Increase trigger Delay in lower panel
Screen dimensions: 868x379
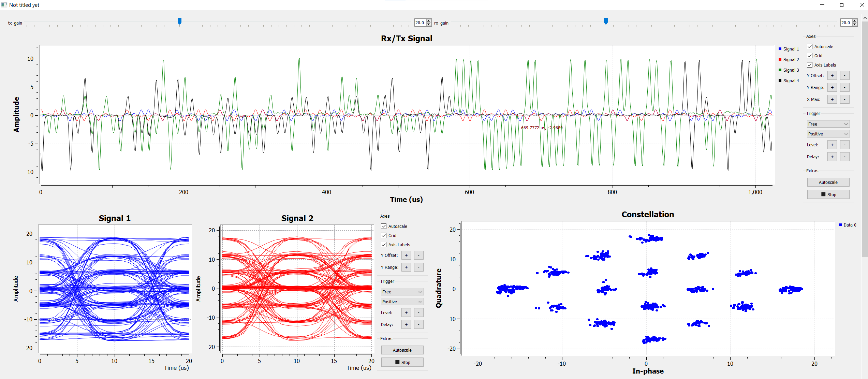tap(406, 324)
